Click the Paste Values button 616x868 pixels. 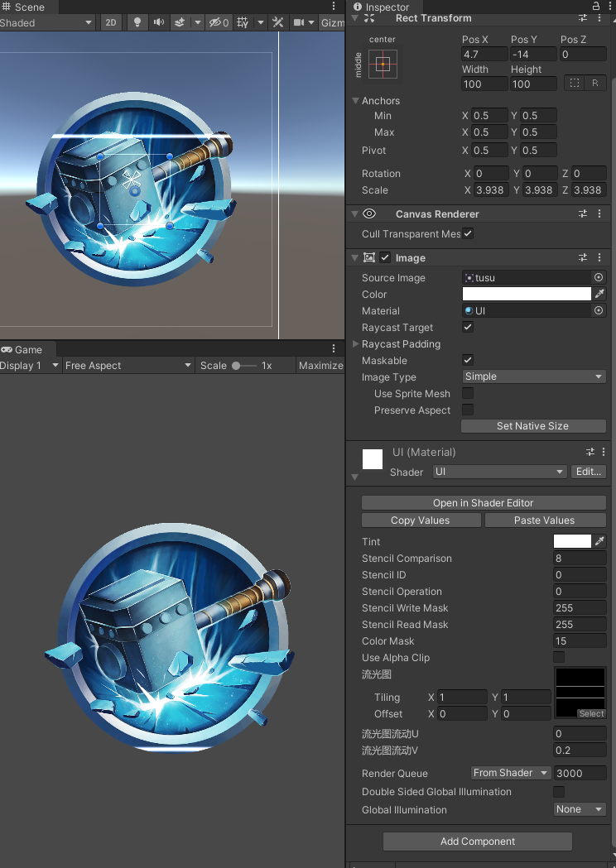point(545,520)
